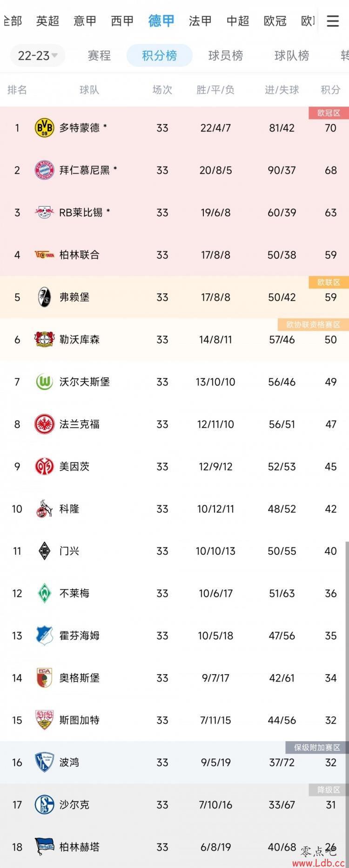Tap the Schalke 04 blue crest
Screen dimensions: 349x868
(x=45, y=805)
